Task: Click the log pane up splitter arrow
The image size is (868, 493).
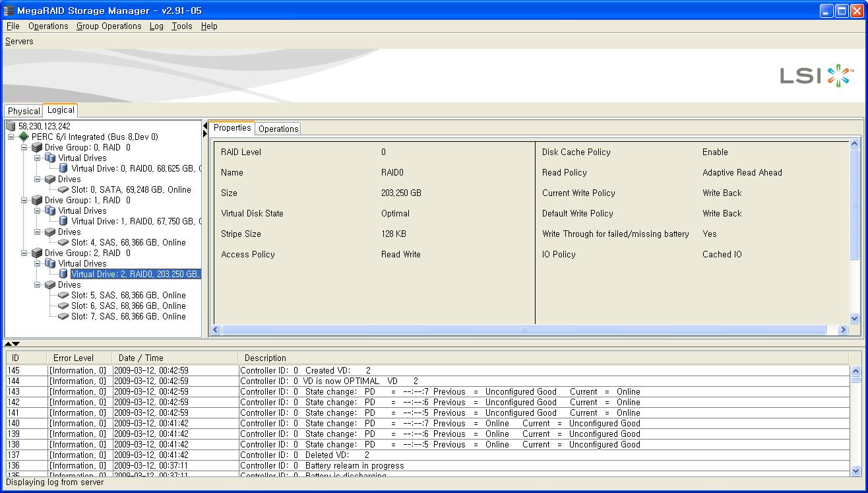Action: click(8, 344)
